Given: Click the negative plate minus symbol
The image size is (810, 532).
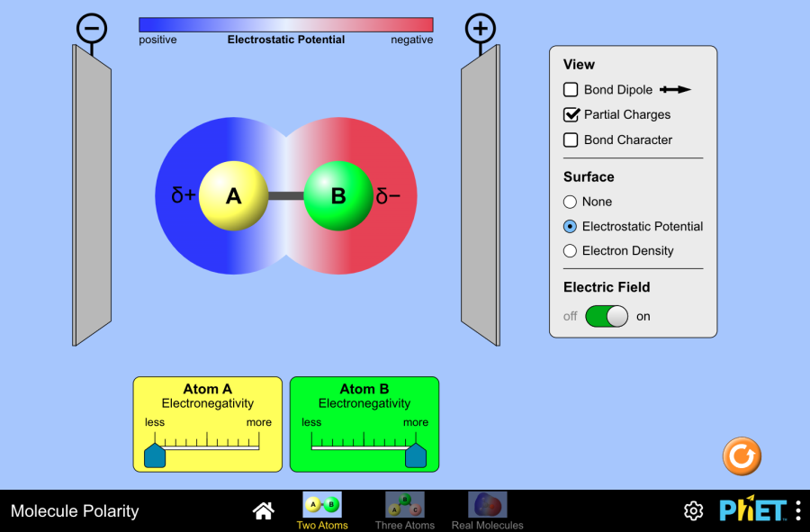Looking at the screenshot, I should pos(91,29).
